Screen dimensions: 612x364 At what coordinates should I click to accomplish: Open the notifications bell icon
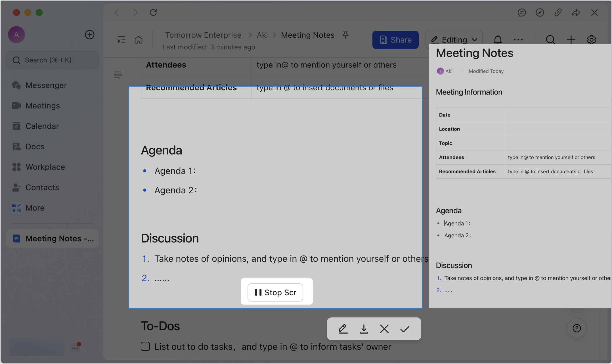(x=498, y=39)
